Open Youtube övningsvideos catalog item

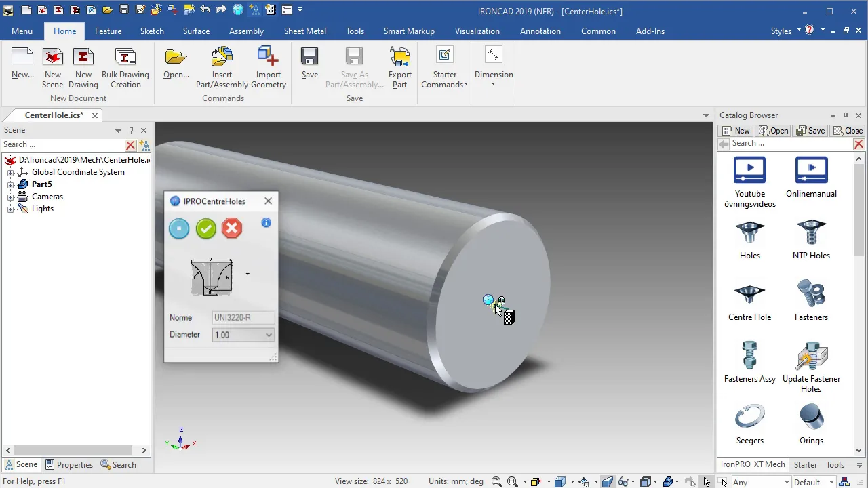[x=750, y=182]
